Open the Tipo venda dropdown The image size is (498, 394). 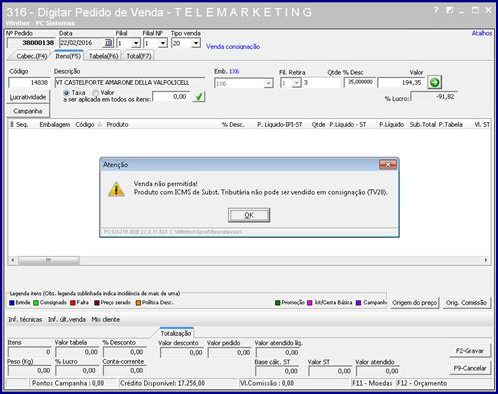pos(196,43)
